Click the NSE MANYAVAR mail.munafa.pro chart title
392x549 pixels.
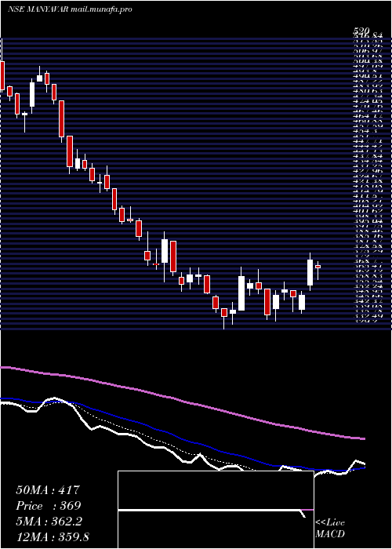pos(70,9)
